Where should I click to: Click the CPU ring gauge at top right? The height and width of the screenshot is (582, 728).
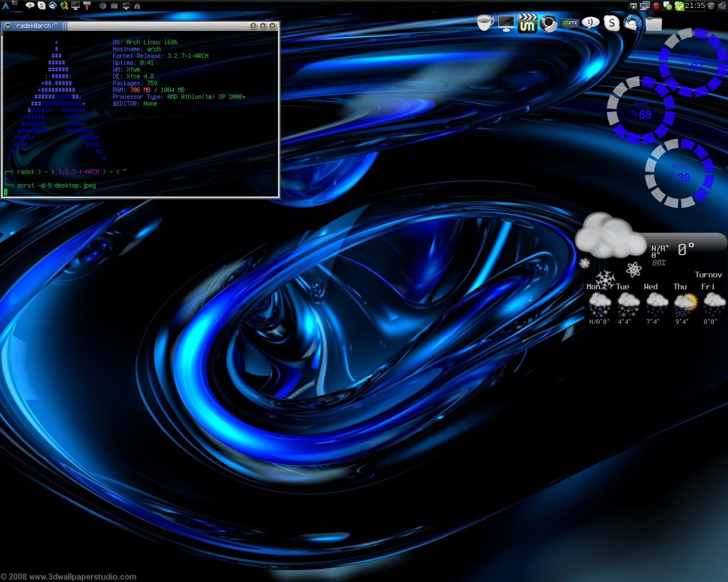tap(693, 62)
